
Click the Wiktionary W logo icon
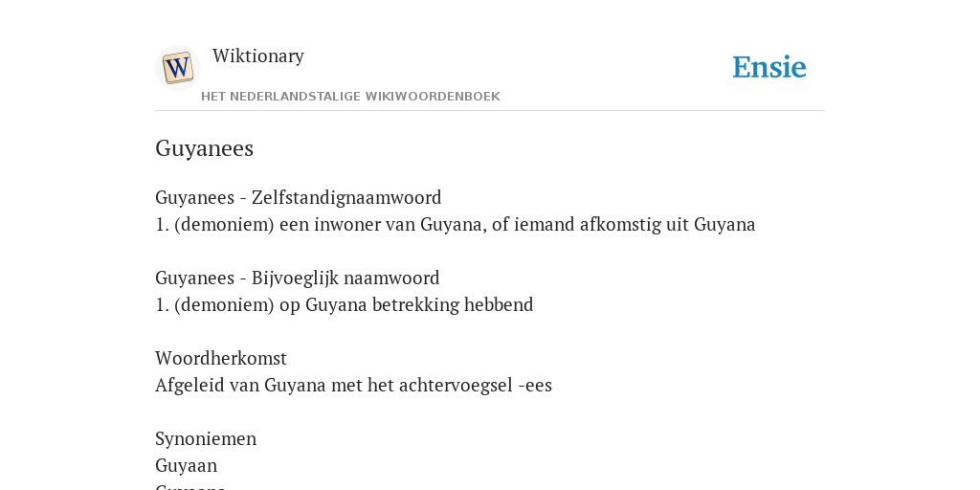click(177, 68)
